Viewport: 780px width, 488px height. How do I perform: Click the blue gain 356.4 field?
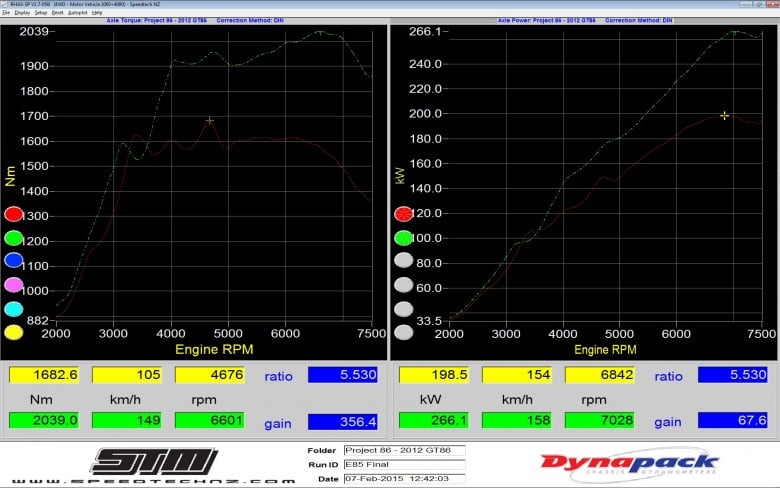tap(343, 422)
